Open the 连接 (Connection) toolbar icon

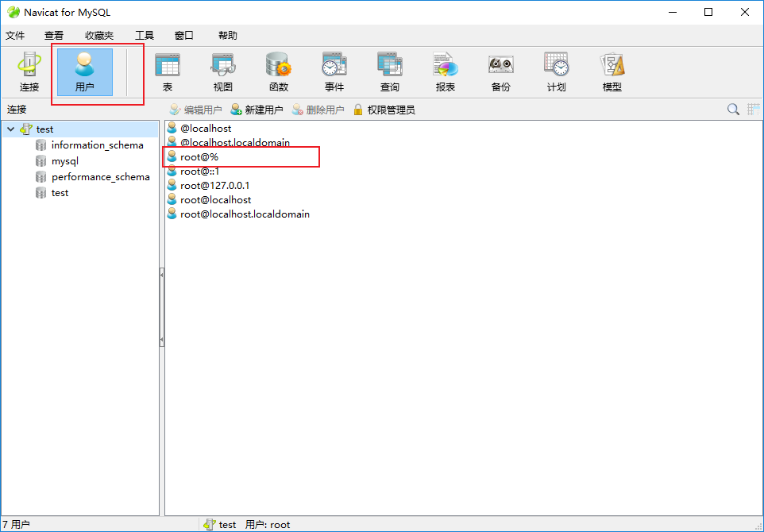pos(29,72)
